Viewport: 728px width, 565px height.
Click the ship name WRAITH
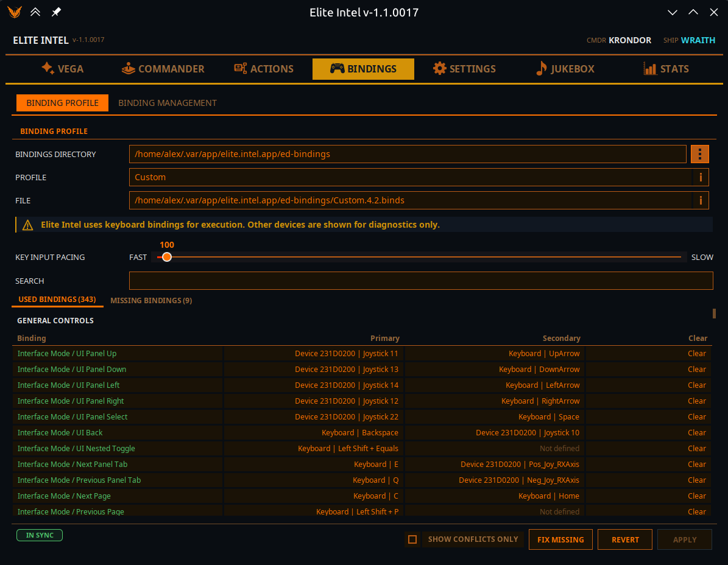click(x=698, y=40)
